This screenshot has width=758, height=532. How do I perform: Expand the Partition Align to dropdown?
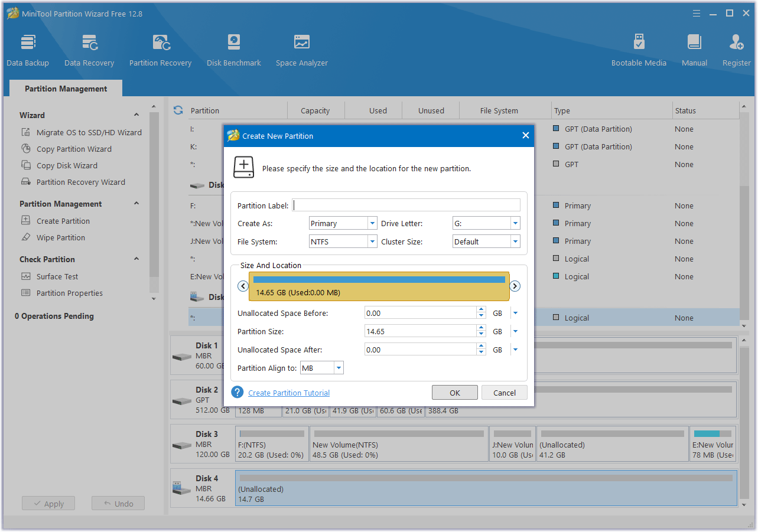click(339, 368)
